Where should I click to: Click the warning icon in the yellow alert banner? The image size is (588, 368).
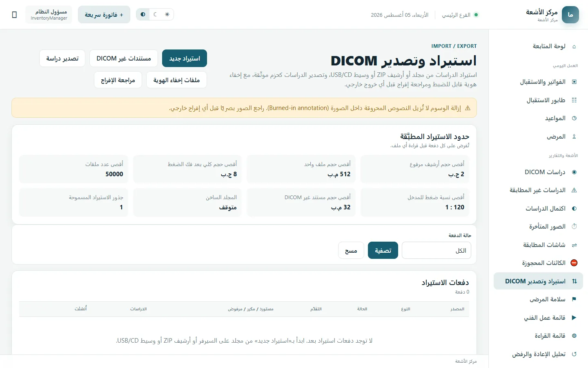pyautogui.click(x=468, y=108)
